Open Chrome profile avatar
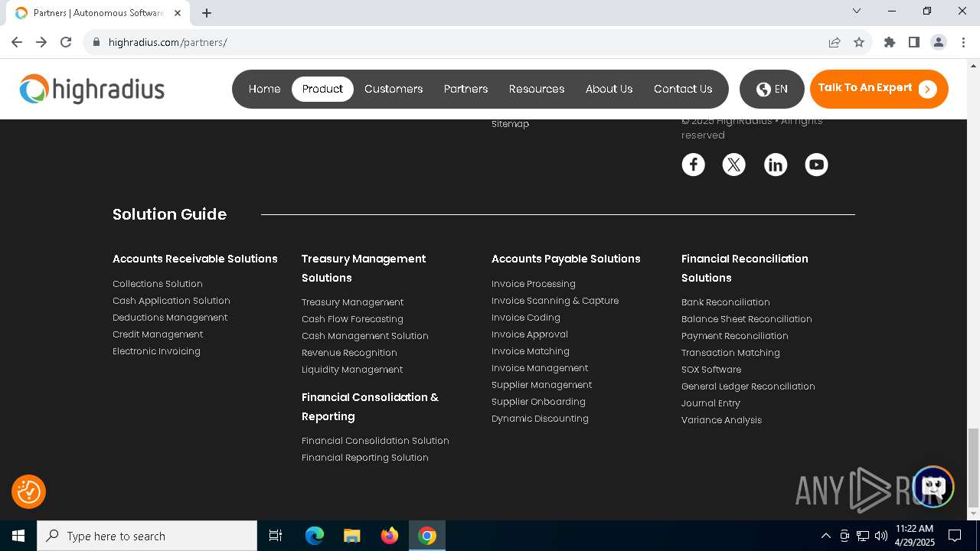This screenshot has height=551, width=980. pos(939,42)
